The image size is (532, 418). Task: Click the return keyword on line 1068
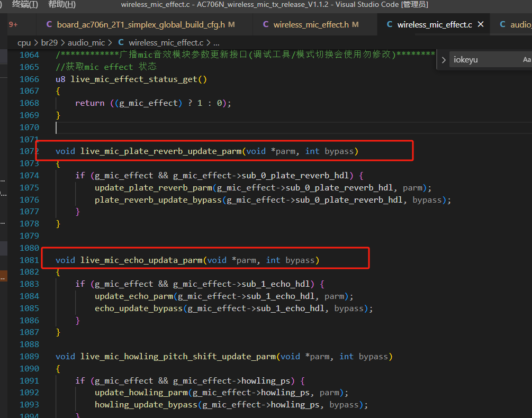point(90,103)
